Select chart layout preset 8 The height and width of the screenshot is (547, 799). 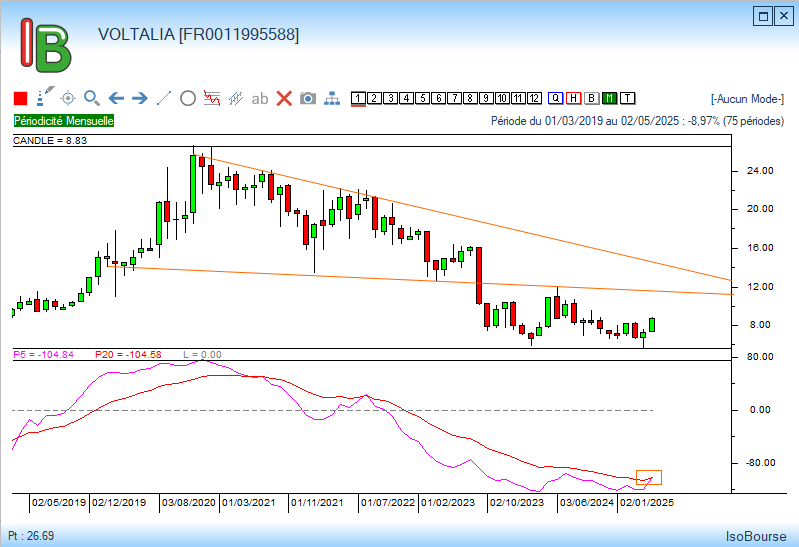470,98
